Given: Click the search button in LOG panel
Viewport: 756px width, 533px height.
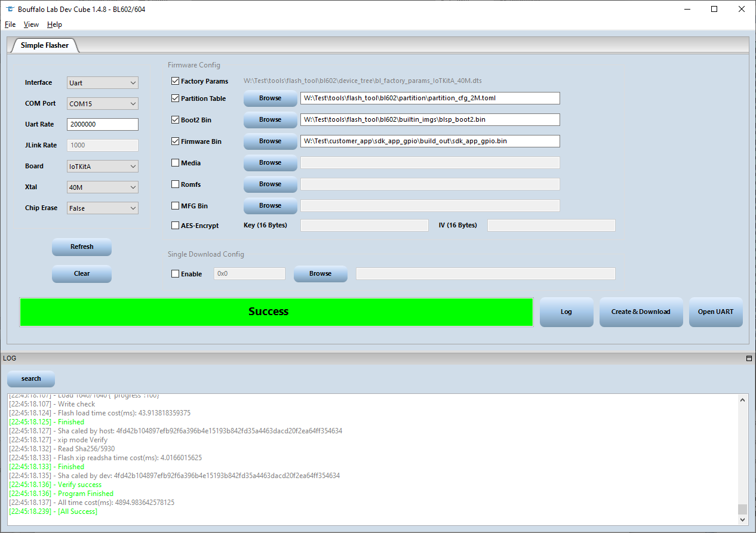Looking at the screenshot, I should 31,379.
